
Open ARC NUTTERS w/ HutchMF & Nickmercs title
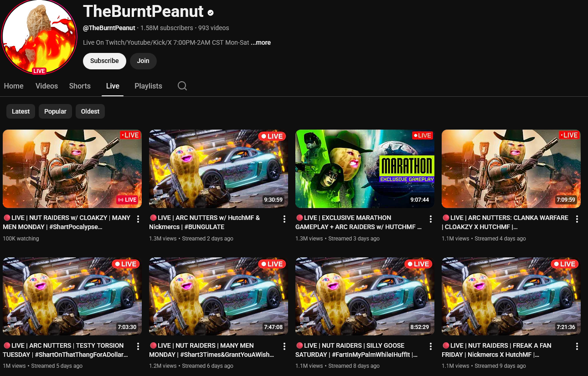point(205,222)
